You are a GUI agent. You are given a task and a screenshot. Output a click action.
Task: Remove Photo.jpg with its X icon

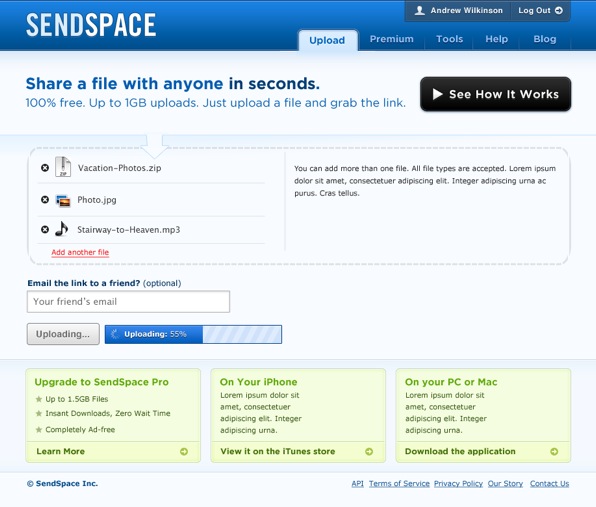[x=45, y=200]
